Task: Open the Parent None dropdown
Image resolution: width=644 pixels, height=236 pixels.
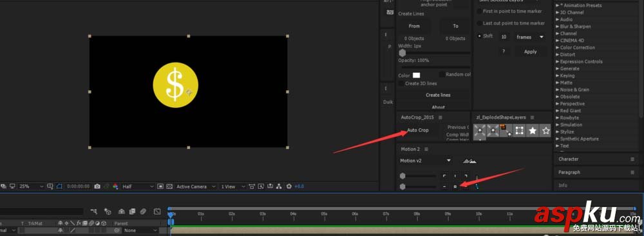Action: (141, 230)
